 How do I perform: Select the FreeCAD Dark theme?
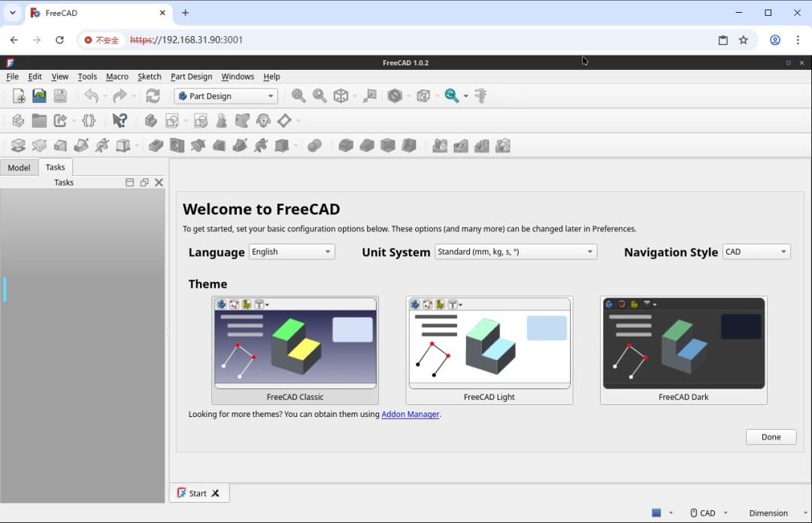click(683, 346)
